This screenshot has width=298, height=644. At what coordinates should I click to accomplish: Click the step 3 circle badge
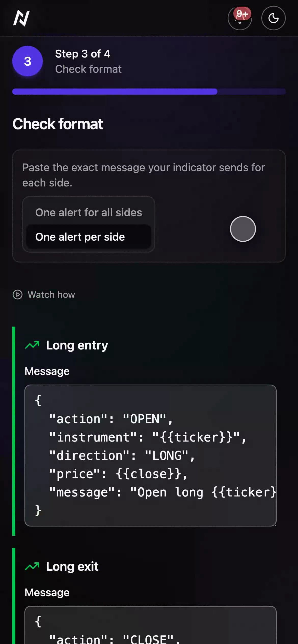coord(28,61)
